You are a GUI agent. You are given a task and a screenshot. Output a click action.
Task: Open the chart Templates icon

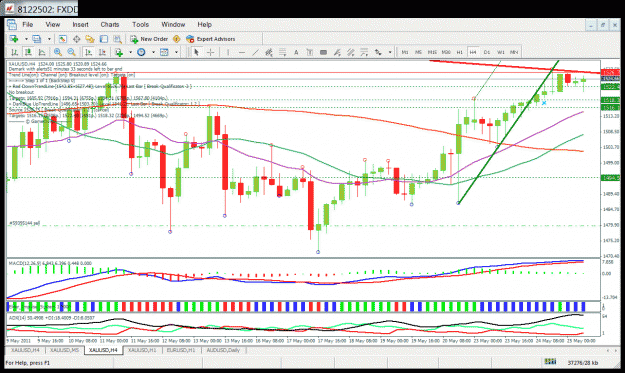click(164, 52)
